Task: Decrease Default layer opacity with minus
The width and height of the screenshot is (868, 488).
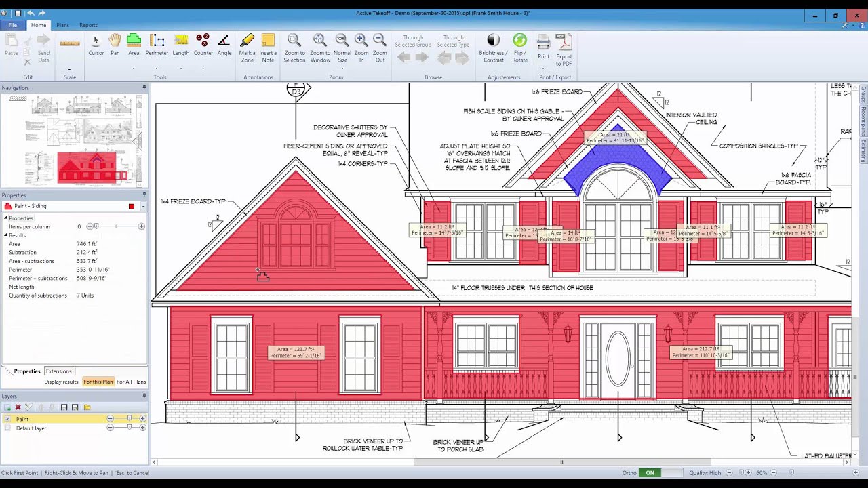Action: pos(110,428)
